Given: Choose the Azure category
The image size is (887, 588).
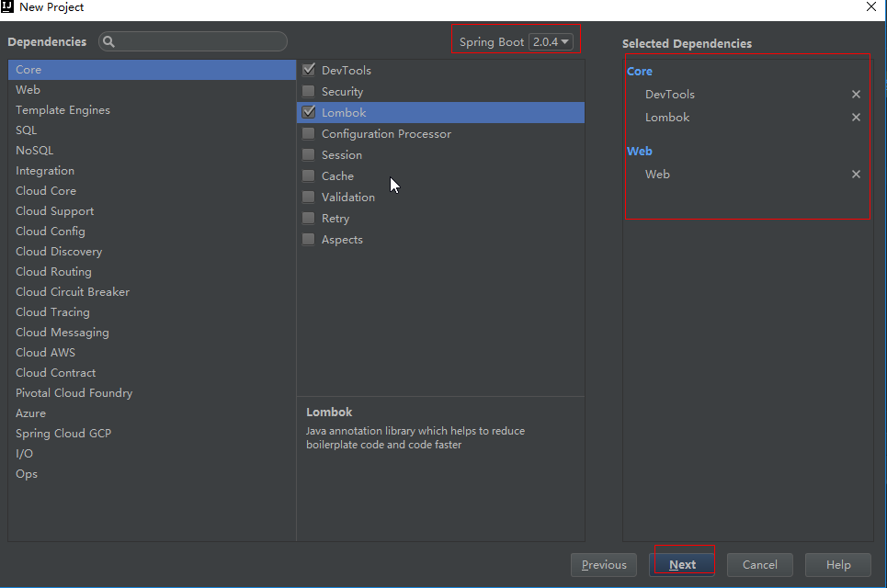Looking at the screenshot, I should [x=152, y=413].
